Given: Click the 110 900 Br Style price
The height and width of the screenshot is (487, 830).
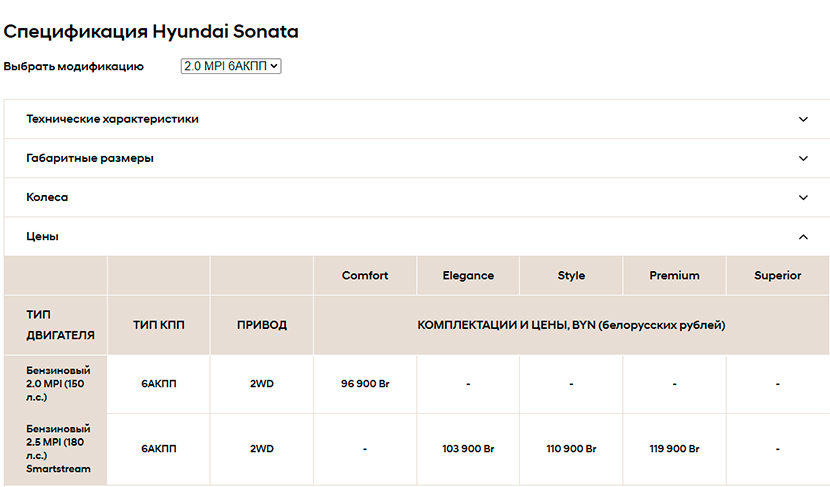Looking at the screenshot, I should (x=571, y=449).
